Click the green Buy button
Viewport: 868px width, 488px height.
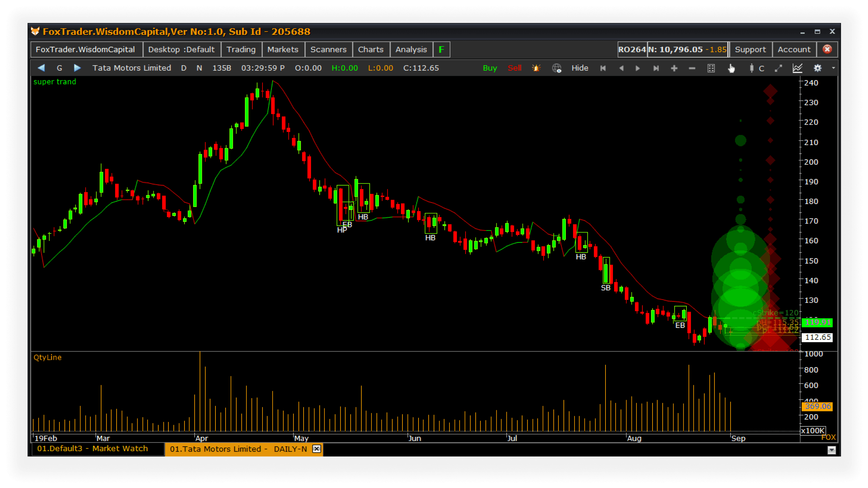(490, 68)
